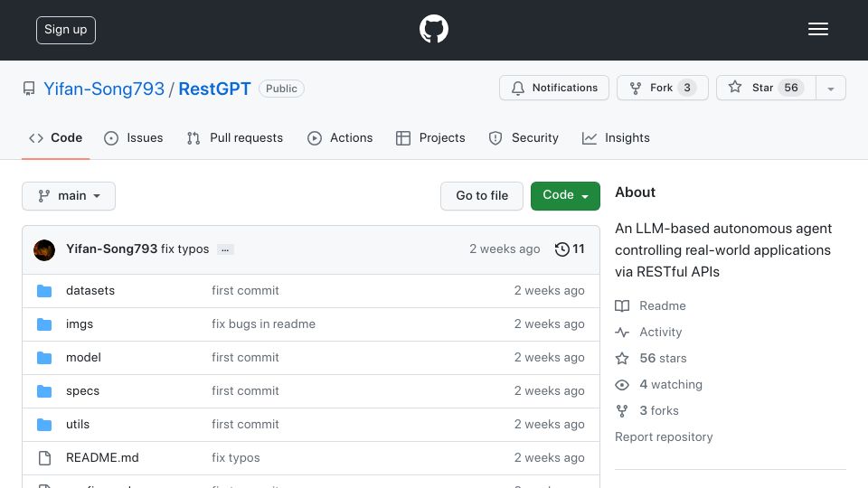Click the eye icon next to 4 watching
The height and width of the screenshot is (488, 868).
622,385
